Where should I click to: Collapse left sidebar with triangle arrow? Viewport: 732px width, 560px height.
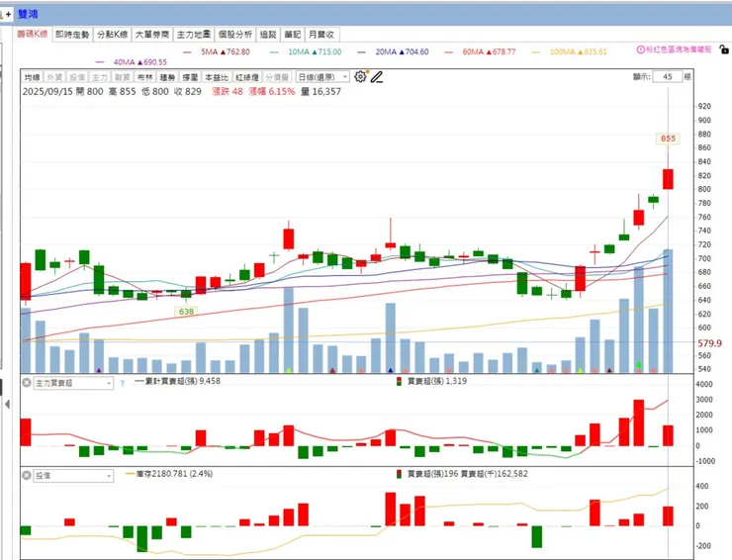point(8,404)
